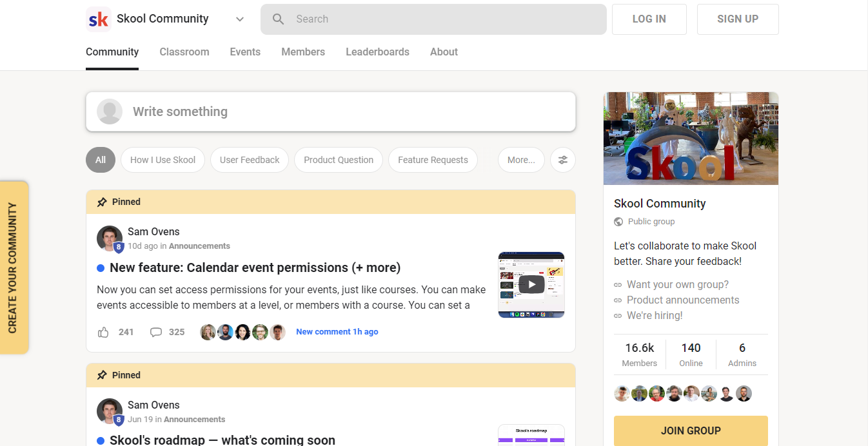The image size is (868, 446).
Task: Click fifth commenter avatar on calendar post
Action: point(277,332)
